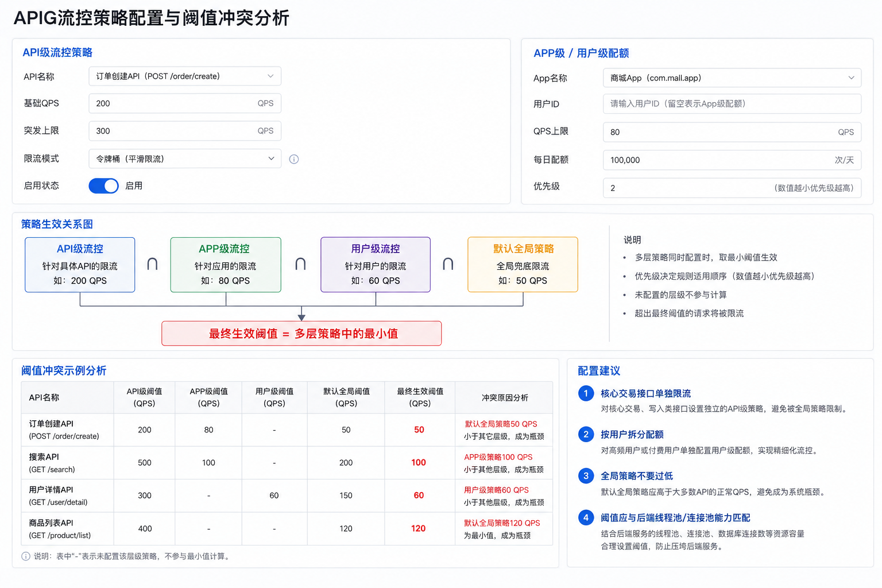Screen dimensions: 882x588
Task: Click the 超出最终阈值的请求将被限流 note line
Action: 689,313
